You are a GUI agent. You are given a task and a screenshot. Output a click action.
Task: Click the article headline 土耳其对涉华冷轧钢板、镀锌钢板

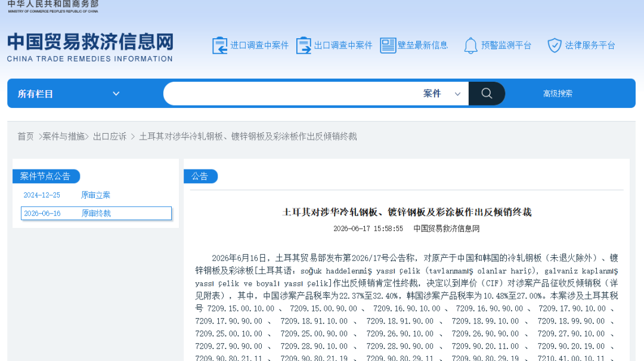click(x=407, y=212)
